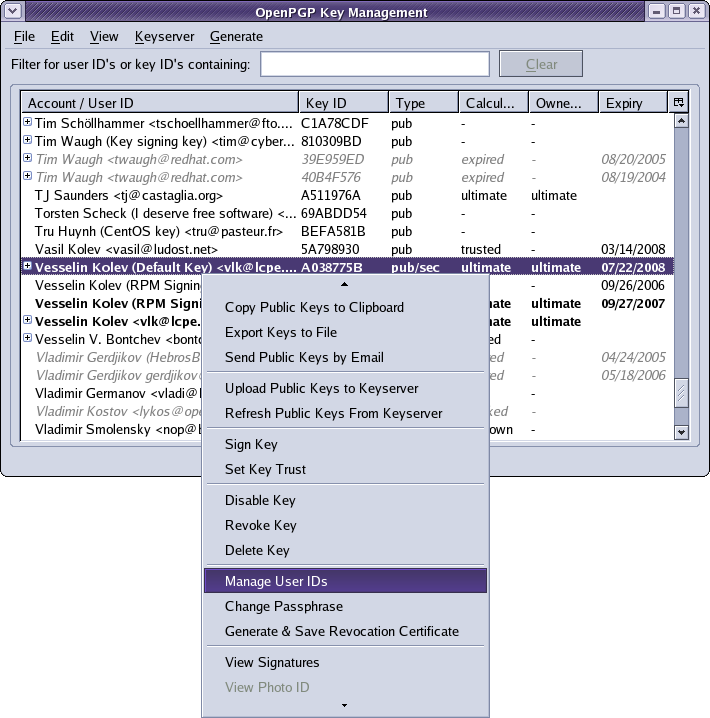
Task: Select the Torsten Scheck key row
Action: click(347, 213)
